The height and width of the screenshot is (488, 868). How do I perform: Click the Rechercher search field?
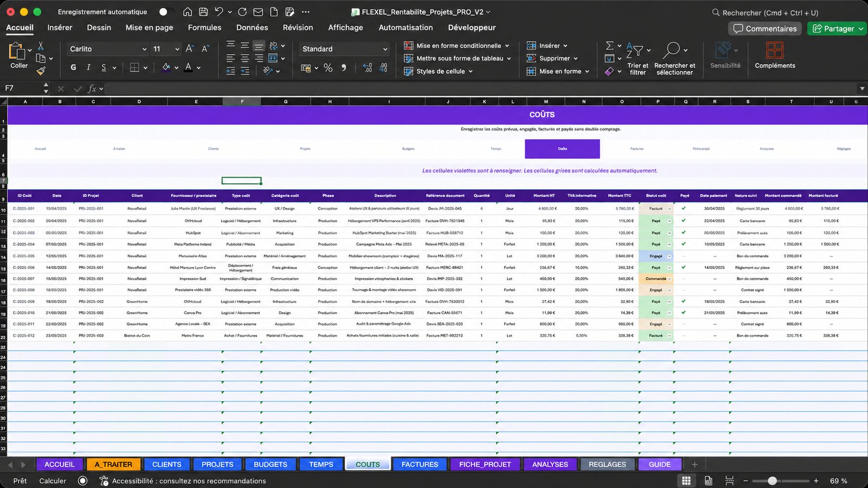pyautogui.click(x=765, y=12)
